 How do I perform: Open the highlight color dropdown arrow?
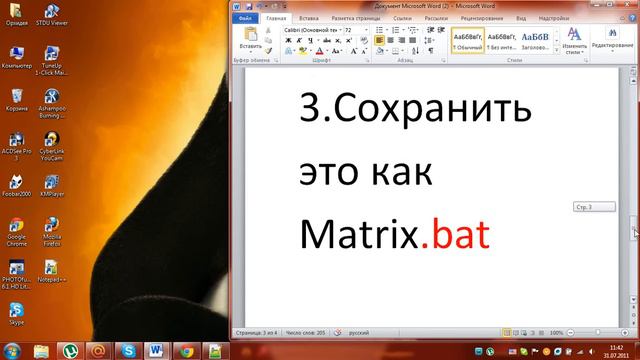tap(311, 51)
